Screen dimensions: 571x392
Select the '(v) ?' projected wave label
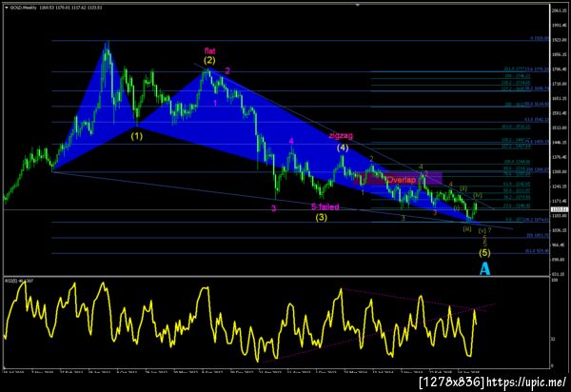tap(485, 230)
